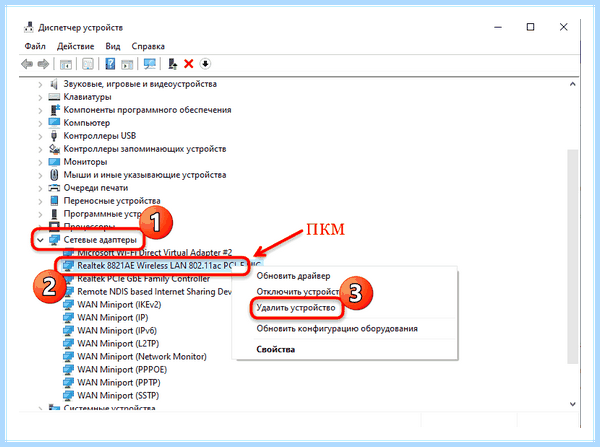Screen dimensions: 600x447
Task: Click the red X uninstall device icon
Action: (189, 64)
